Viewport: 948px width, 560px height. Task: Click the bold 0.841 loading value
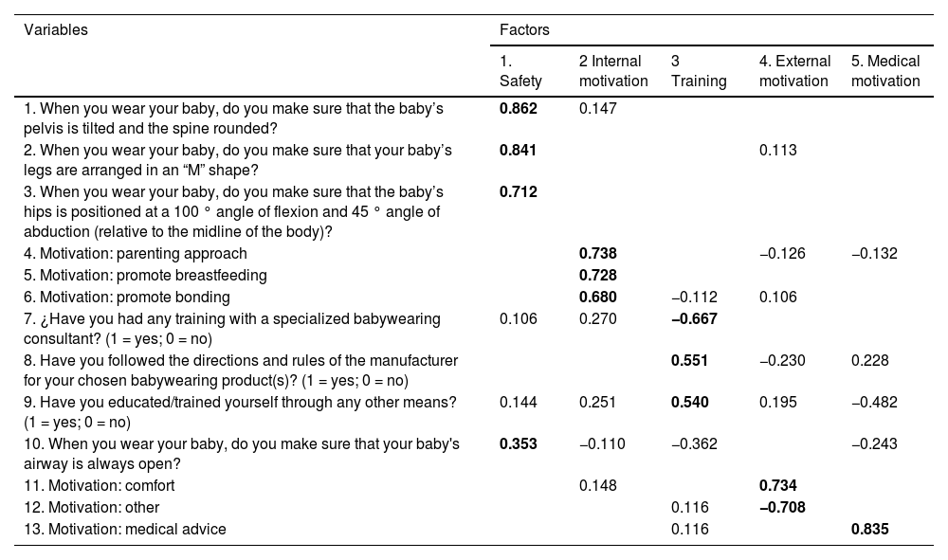[x=519, y=151]
